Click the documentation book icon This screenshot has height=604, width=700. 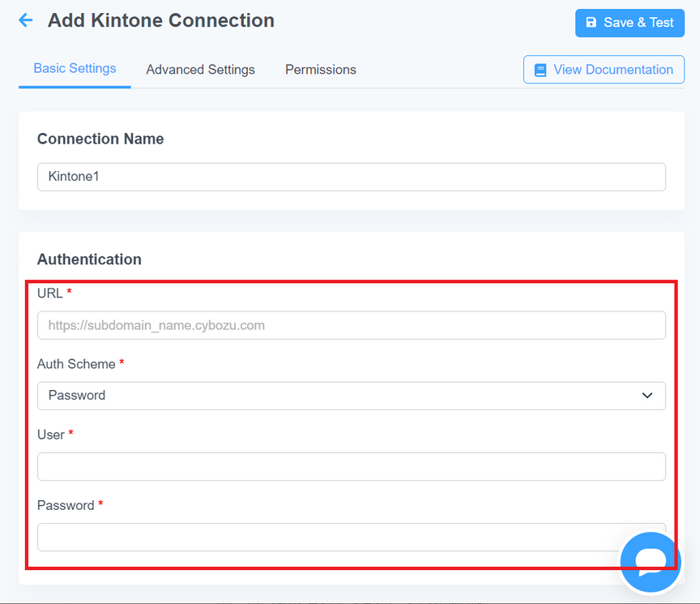click(x=540, y=71)
